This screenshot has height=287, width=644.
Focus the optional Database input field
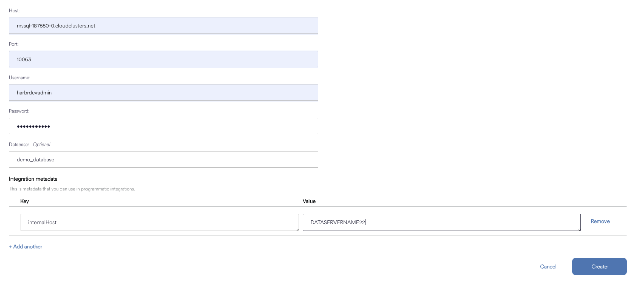click(164, 160)
